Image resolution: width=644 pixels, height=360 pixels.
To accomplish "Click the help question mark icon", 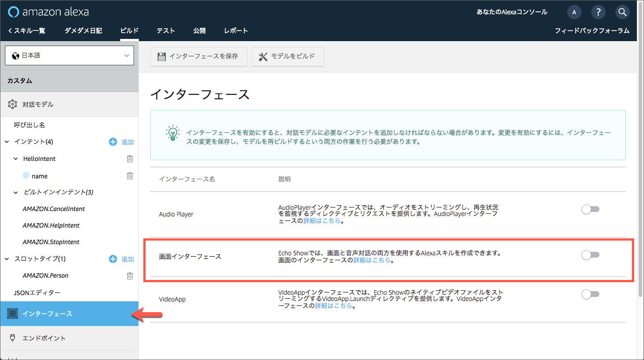I will click(598, 12).
